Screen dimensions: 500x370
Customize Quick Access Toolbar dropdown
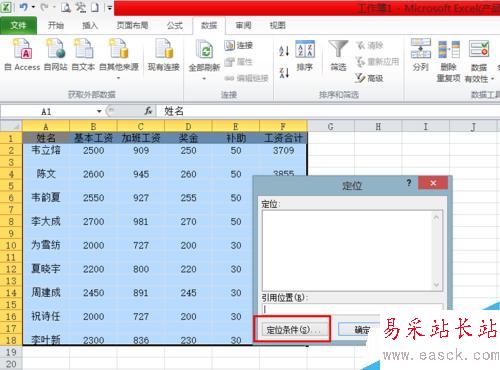point(109,7)
